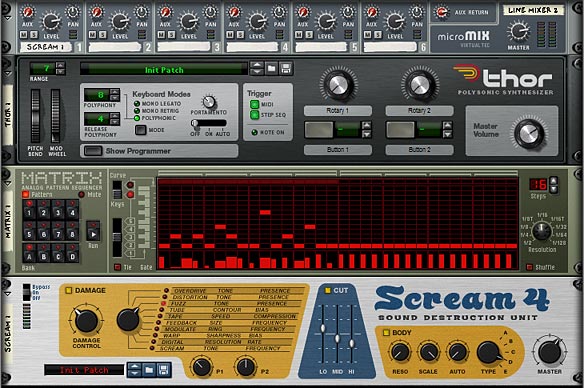Select Polyphonic keyboard mode
The image size is (584, 388).
click(x=137, y=118)
